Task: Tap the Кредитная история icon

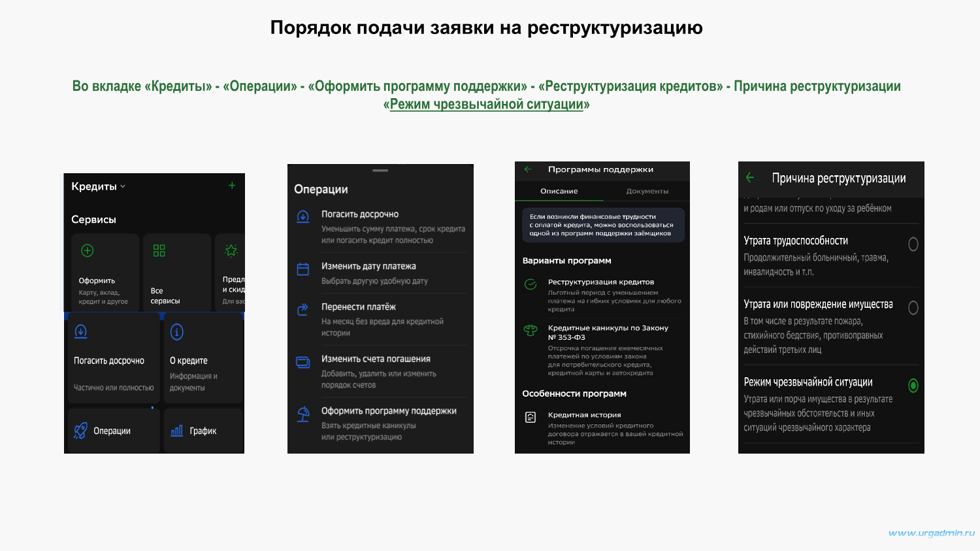Action: 531,417
